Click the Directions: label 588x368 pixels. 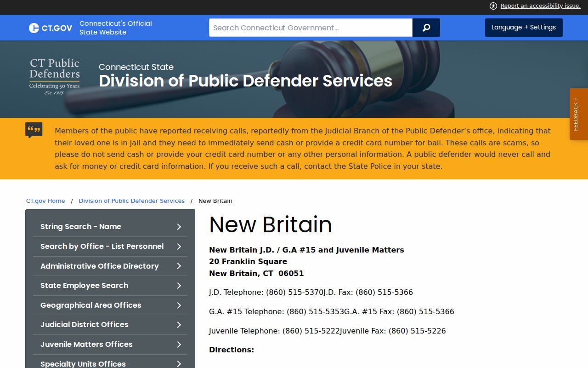232,350
